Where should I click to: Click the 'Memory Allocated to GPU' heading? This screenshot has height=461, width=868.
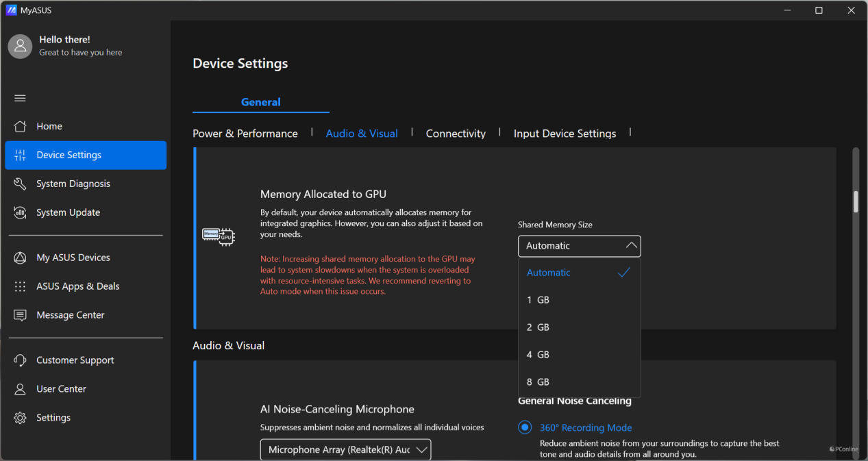tap(323, 195)
